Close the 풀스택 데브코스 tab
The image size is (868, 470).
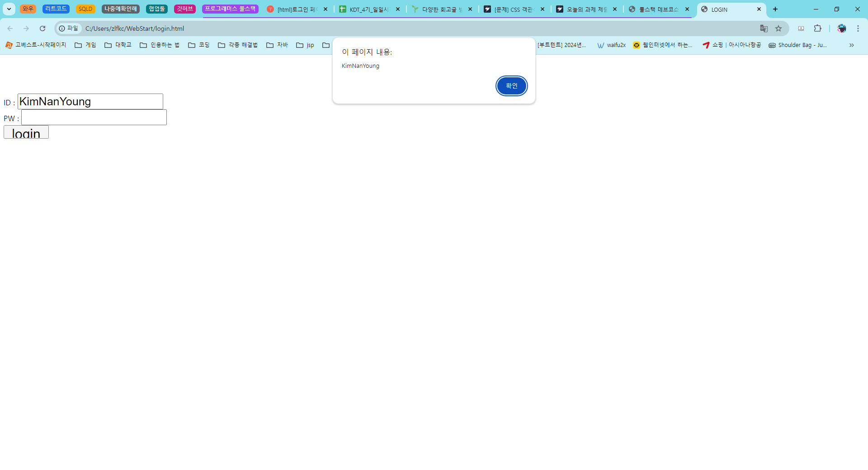pyautogui.click(x=687, y=9)
